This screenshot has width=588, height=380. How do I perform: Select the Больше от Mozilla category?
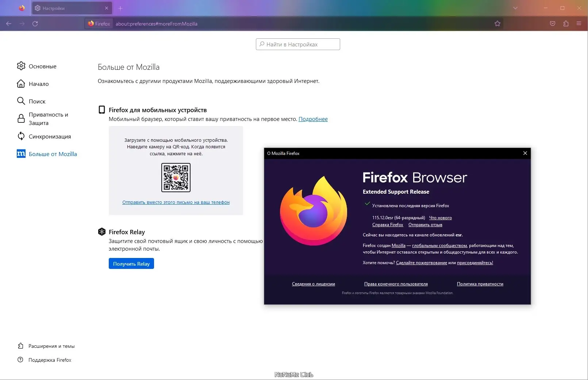pos(53,154)
